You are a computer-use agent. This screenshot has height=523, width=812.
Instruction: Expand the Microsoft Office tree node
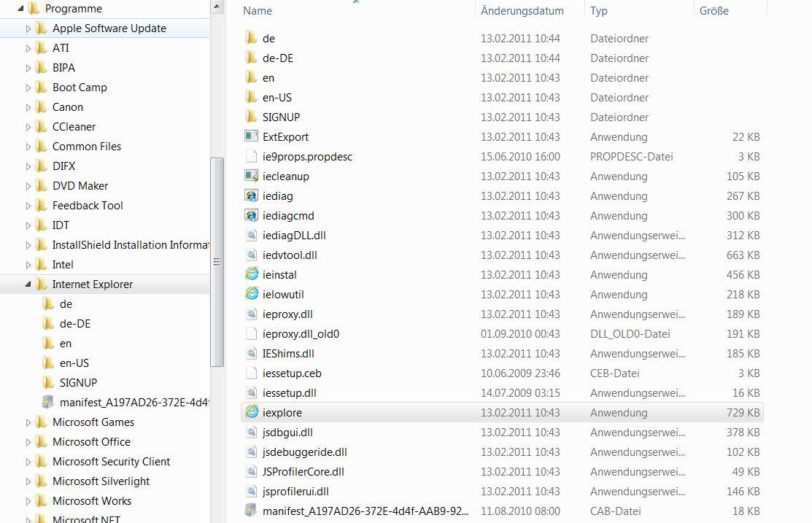(28, 442)
